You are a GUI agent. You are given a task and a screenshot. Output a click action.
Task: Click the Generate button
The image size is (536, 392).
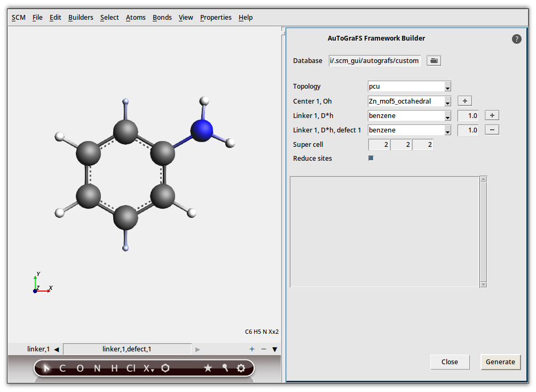point(500,362)
